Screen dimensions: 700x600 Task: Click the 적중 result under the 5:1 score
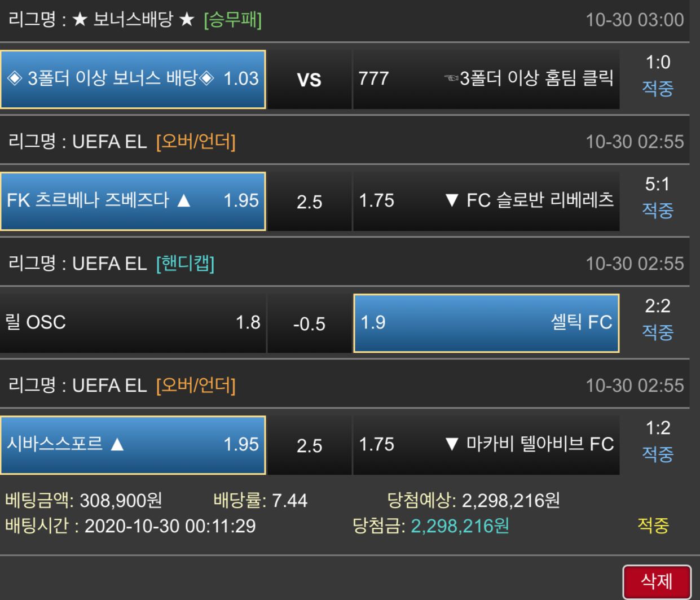point(657,211)
